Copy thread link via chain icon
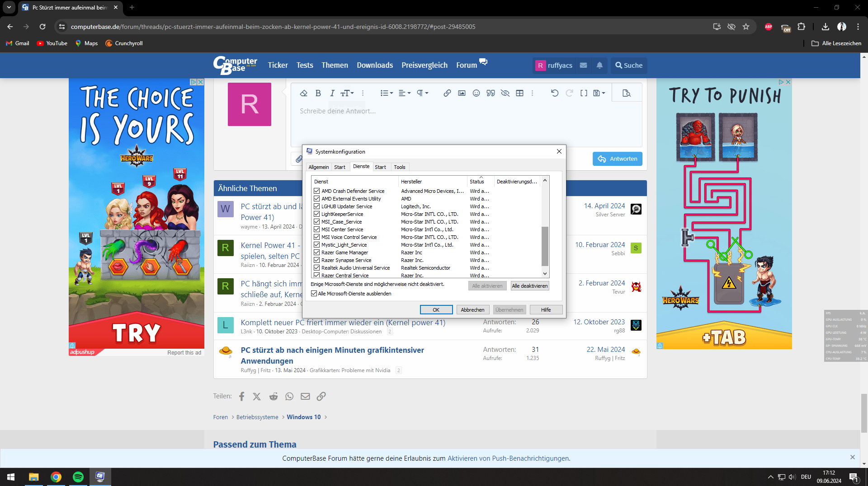 pyautogui.click(x=321, y=397)
